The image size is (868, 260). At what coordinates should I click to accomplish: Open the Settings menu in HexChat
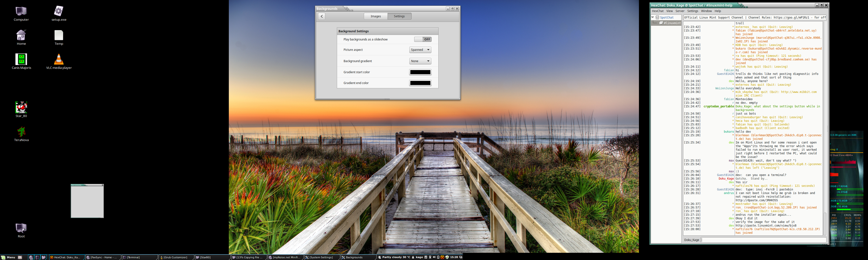pos(692,11)
